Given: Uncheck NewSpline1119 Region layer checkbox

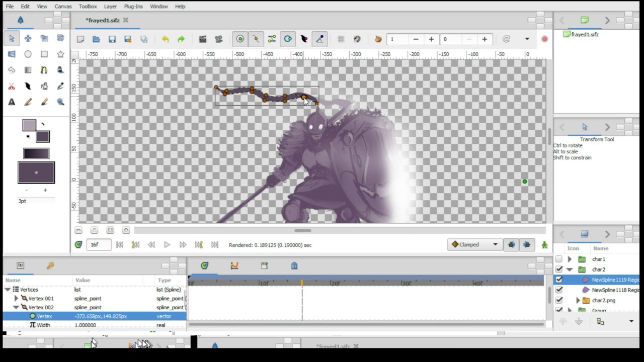Looking at the screenshot, I should click(x=559, y=280).
